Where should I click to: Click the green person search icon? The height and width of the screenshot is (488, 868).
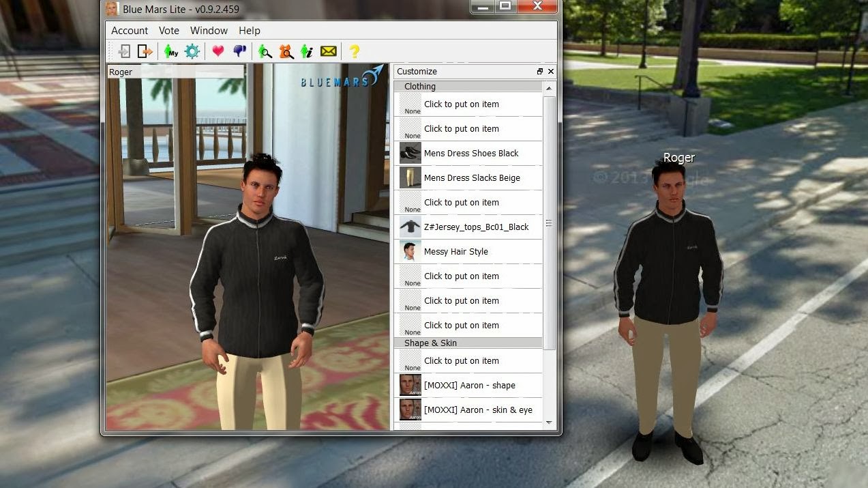coord(265,51)
